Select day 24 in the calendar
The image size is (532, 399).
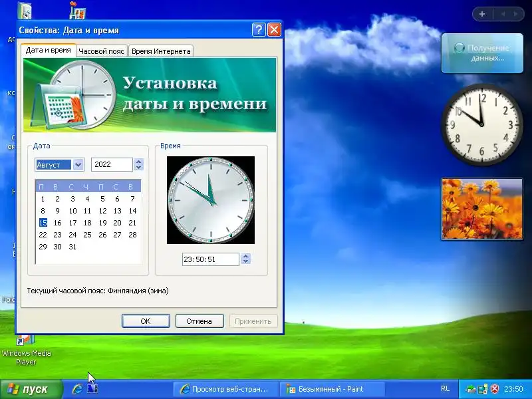click(72, 235)
